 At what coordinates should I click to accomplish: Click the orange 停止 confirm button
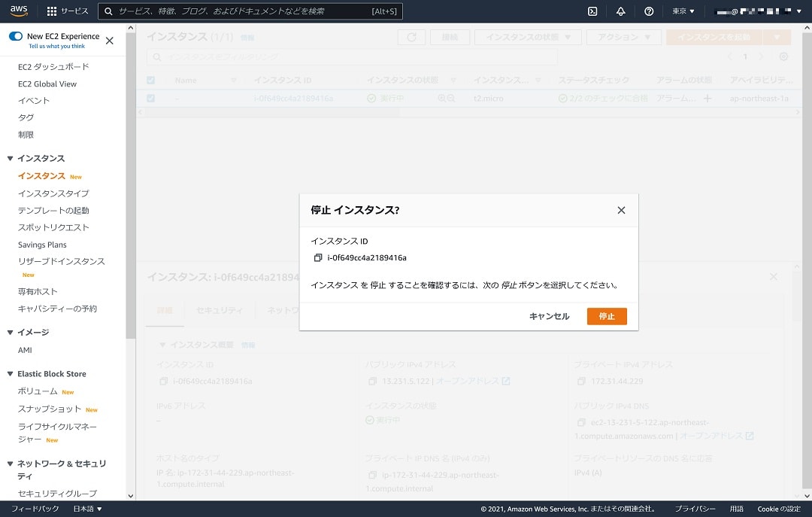click(607, 316)
